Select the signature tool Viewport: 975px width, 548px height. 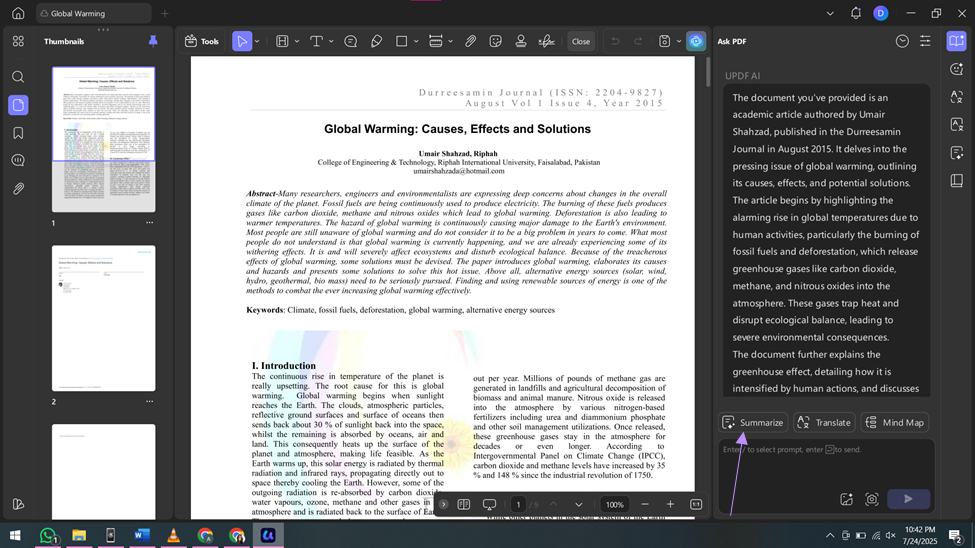coord(547,42)
